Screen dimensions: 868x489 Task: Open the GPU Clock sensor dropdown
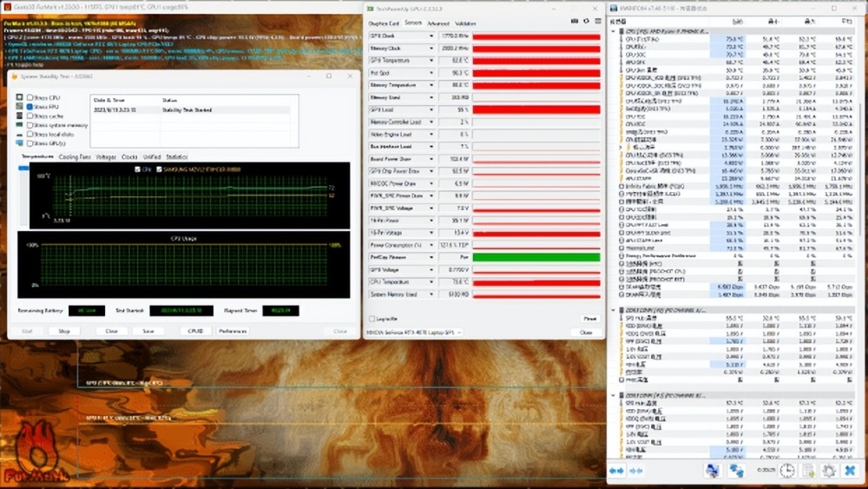coord(431,36)
